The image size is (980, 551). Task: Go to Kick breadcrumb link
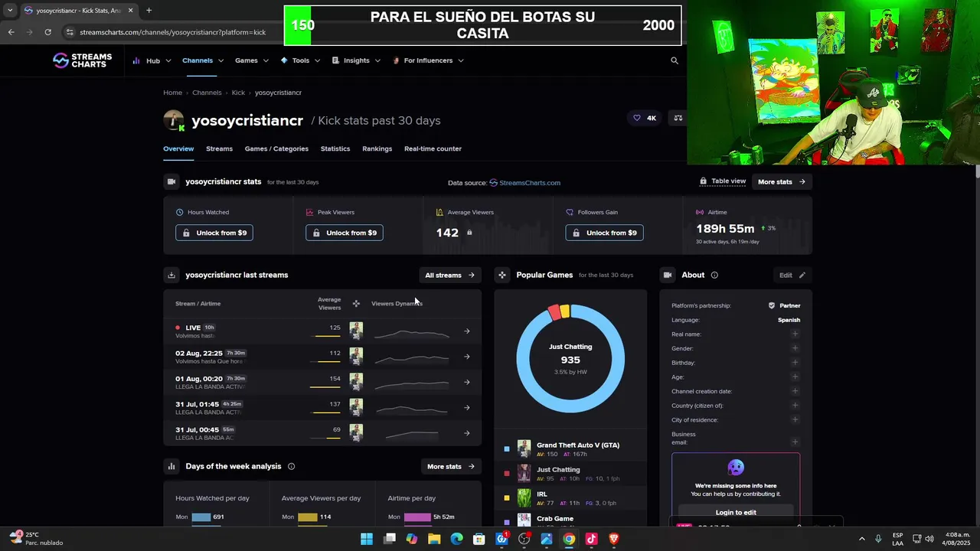[x=238, y=93]
